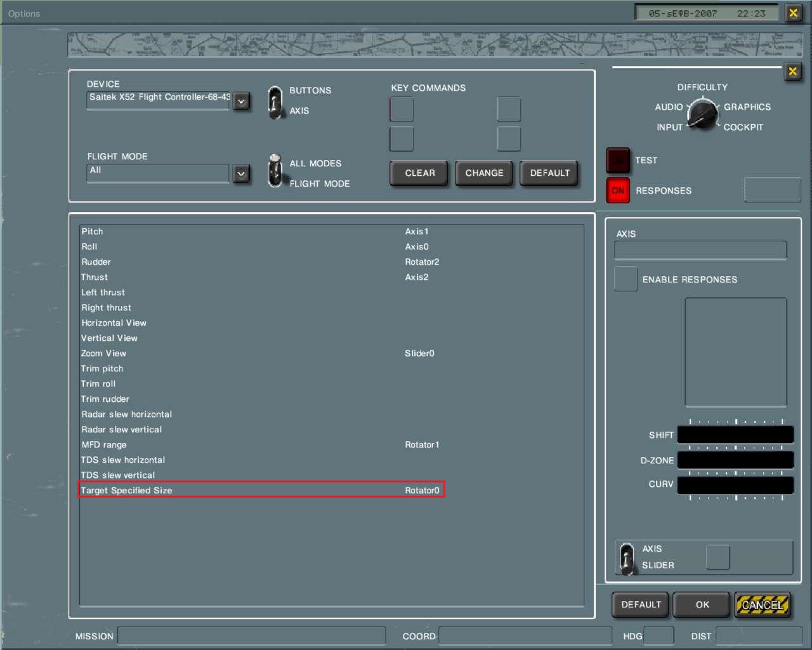Click the top-right key command box
The height and width of the screenshot is (650, 812).
[x=509, y=109]
